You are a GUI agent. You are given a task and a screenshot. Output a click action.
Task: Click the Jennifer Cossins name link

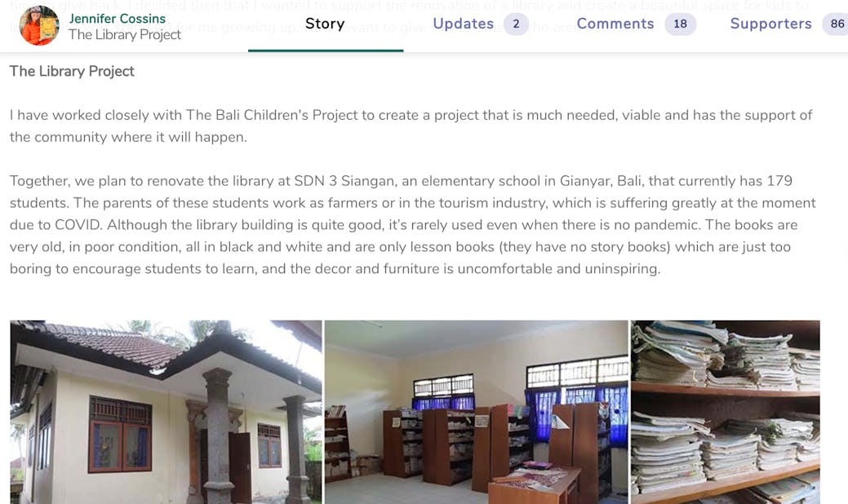pyautogui.click(x=118, y=19)
